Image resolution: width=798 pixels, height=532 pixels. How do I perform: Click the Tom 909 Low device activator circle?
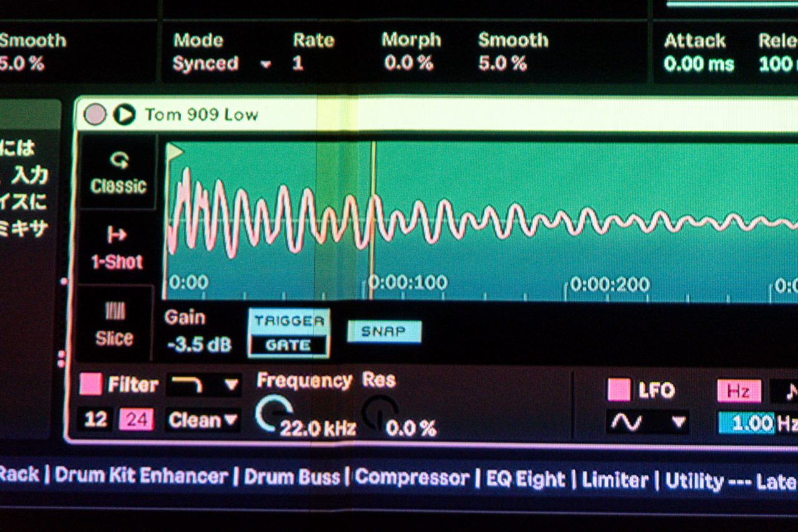pos(95,115)
